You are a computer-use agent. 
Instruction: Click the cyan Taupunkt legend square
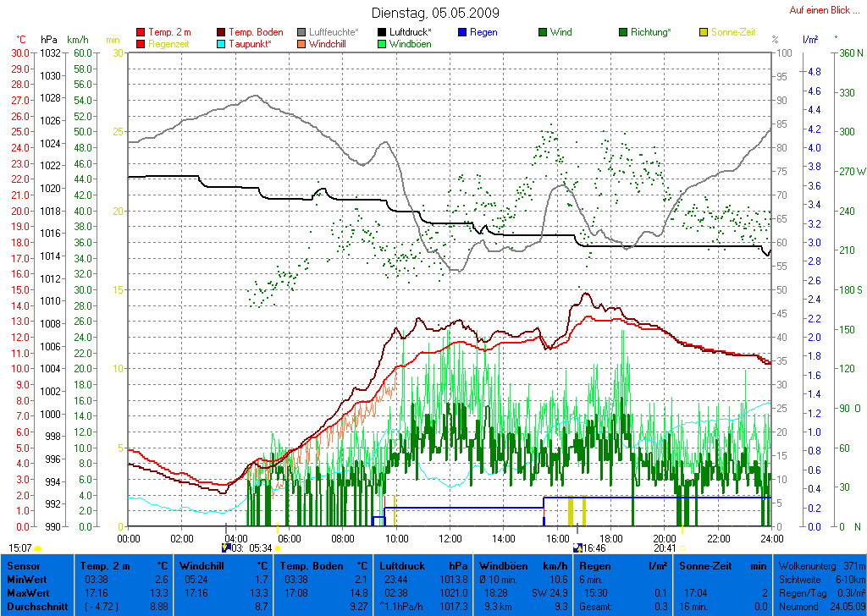click(x=221, y=43)
